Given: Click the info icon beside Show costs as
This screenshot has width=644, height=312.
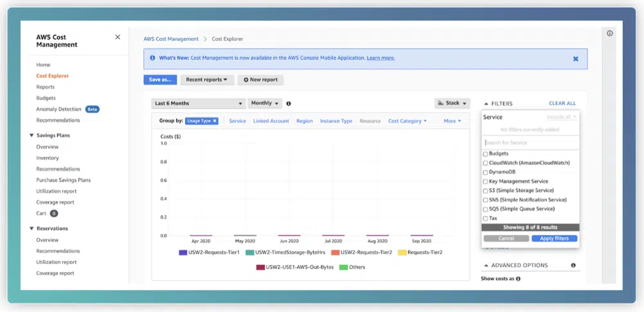Looking at the screenshot, I should [x=518, y=279].
